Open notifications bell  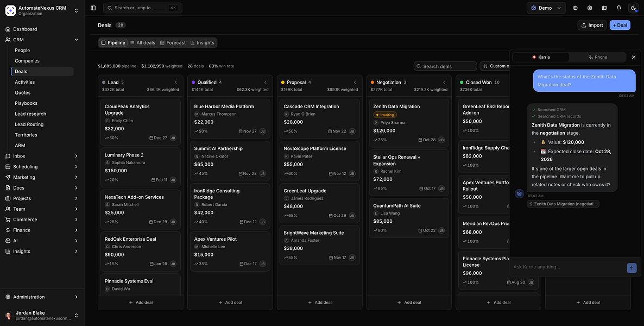(x=618, y=8)
